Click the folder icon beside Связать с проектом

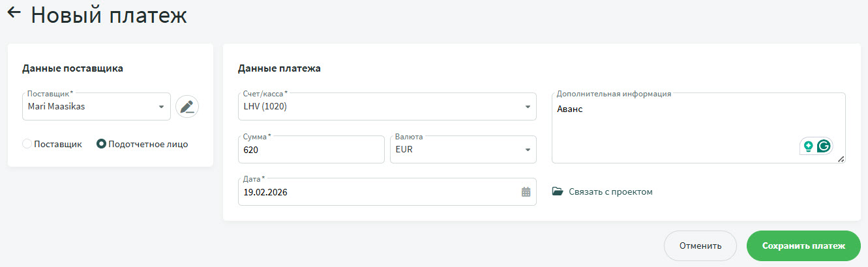[x=558, y=192]
